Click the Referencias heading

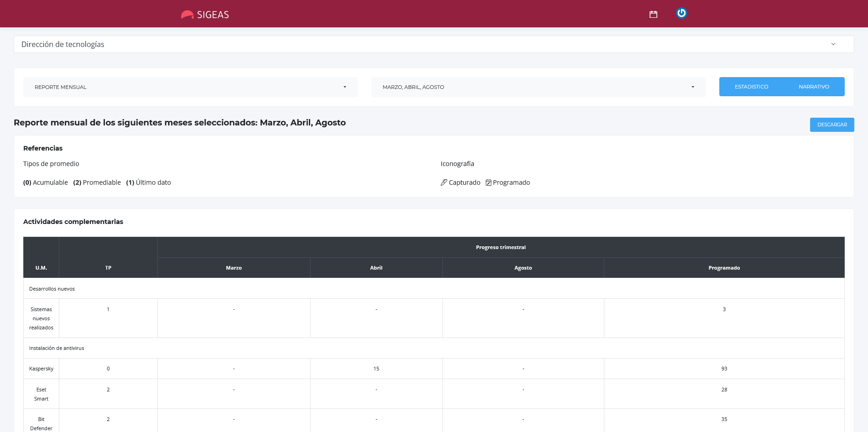coord(43,148)
